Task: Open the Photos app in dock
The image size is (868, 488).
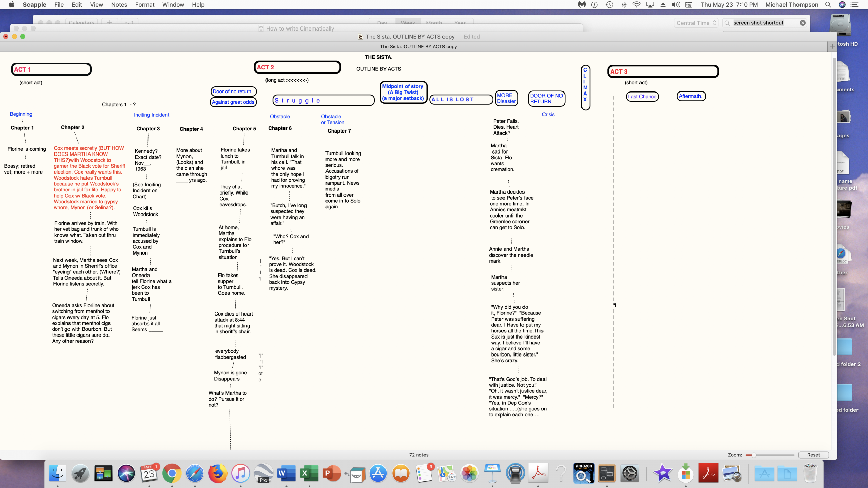Action: click(470, 473)
